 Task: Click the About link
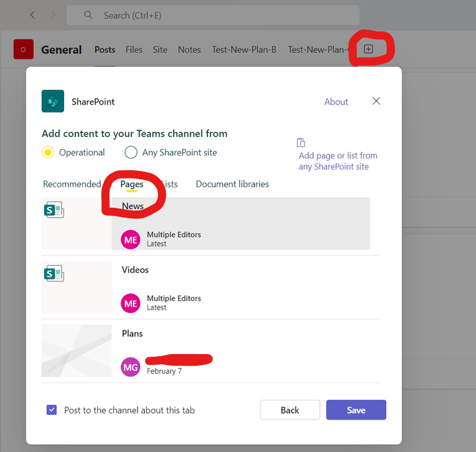336,101
